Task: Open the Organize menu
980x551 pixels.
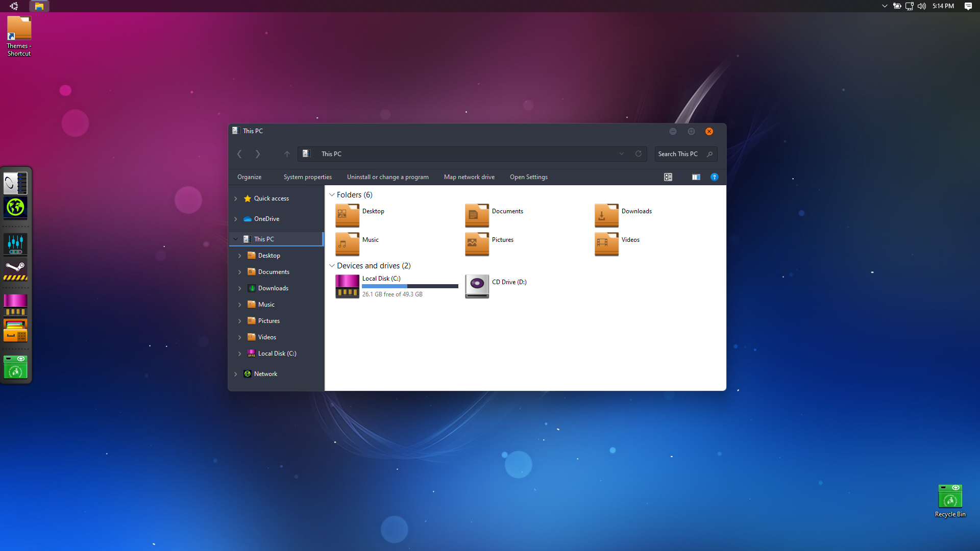Action: pyautogui.click(x=249, y=177)
